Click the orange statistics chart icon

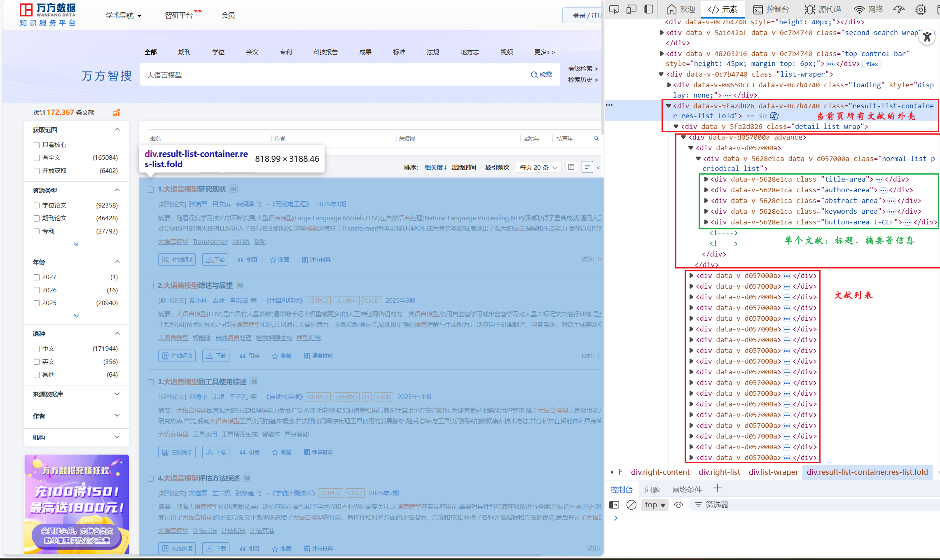117,113
